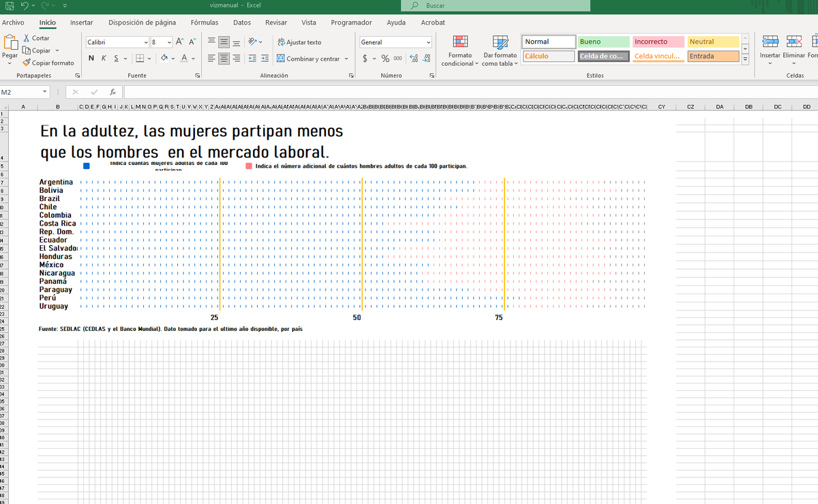Viewport: 818px width, 504px height.
Task: Open Alineación dialog launcher
Action: pyautogui.click(x=351, y=76)
